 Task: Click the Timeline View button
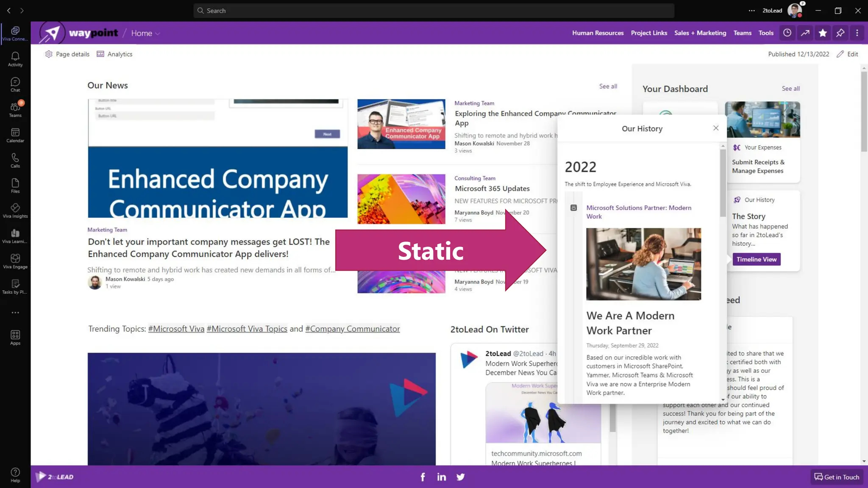point(756,259)
